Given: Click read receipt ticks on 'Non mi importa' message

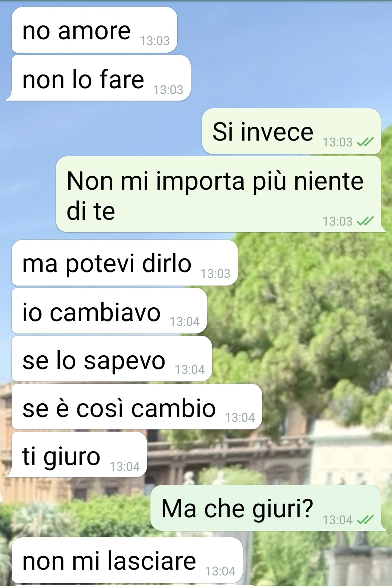Looking at the screenshot, I should pyautogui.click(x=365, y=221).
